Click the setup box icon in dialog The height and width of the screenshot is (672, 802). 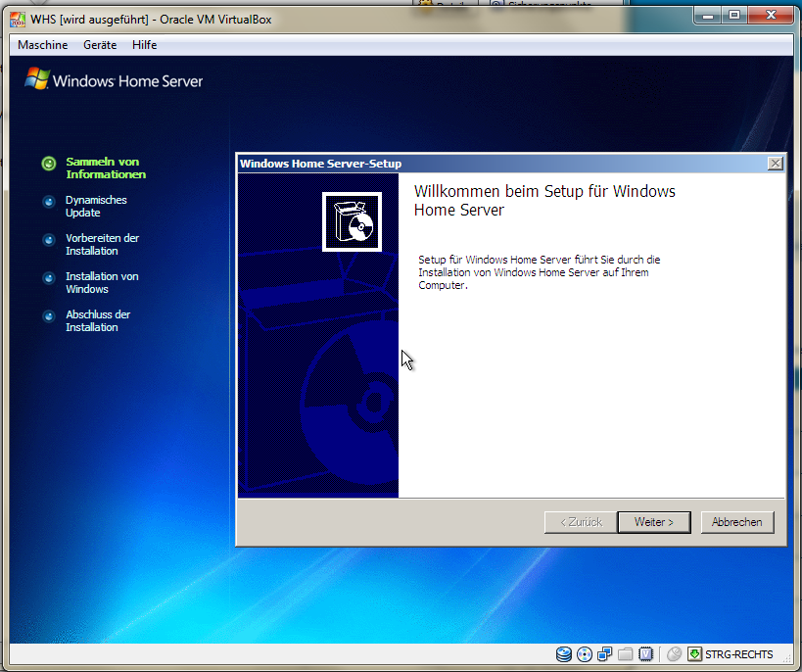point(352,221)
